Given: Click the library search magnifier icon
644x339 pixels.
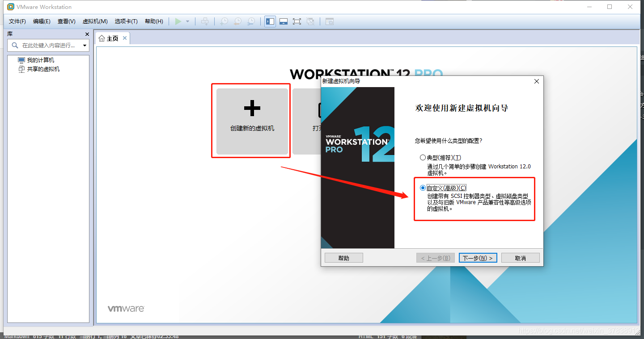Looking at the screenshot, I should (x=15, y=46).
